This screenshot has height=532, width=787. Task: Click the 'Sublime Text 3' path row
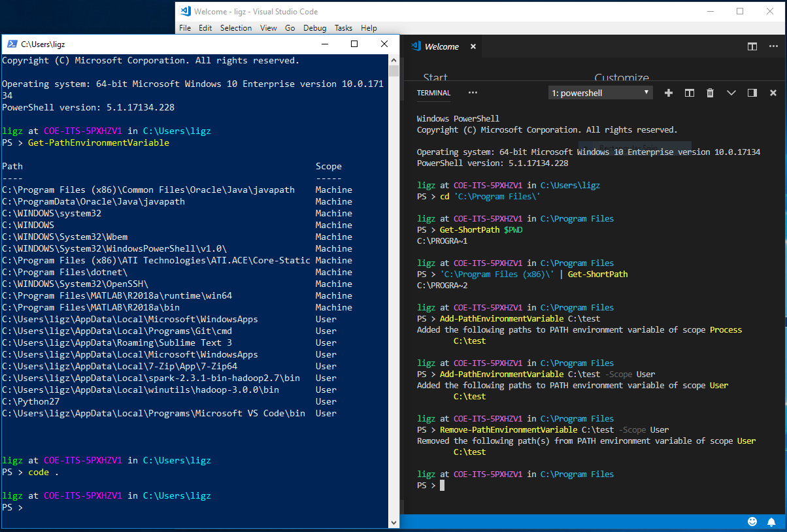tap(117, 342)
